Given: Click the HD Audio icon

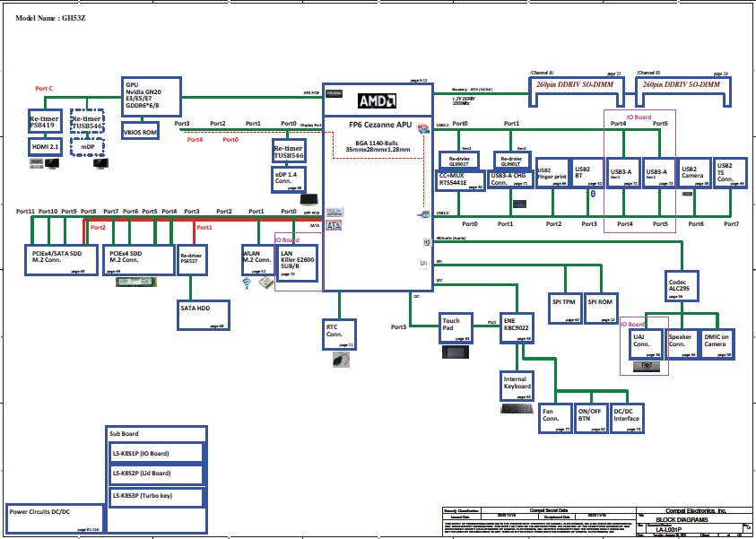Looking at the screenshot, I should click(427, 242).
